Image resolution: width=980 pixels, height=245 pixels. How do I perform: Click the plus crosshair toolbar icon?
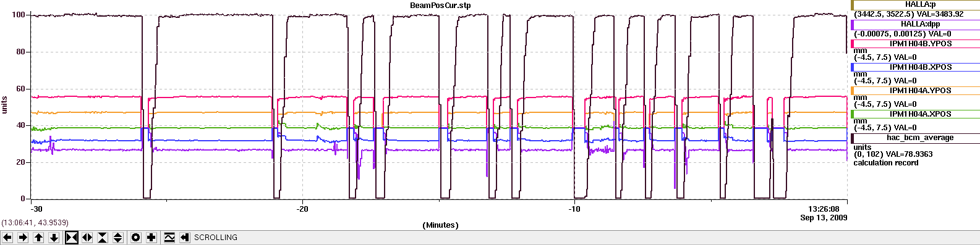151,238
